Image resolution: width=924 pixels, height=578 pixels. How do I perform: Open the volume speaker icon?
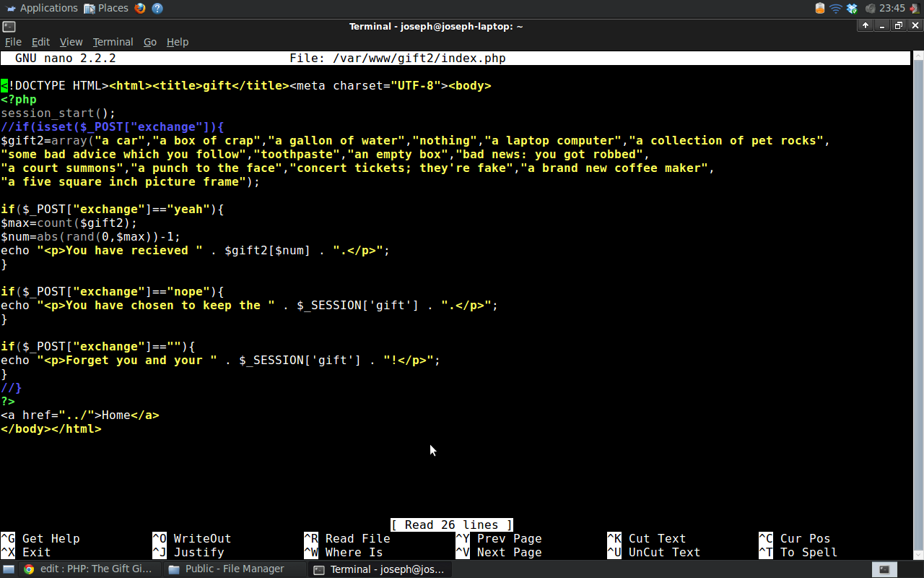(870, 8)
